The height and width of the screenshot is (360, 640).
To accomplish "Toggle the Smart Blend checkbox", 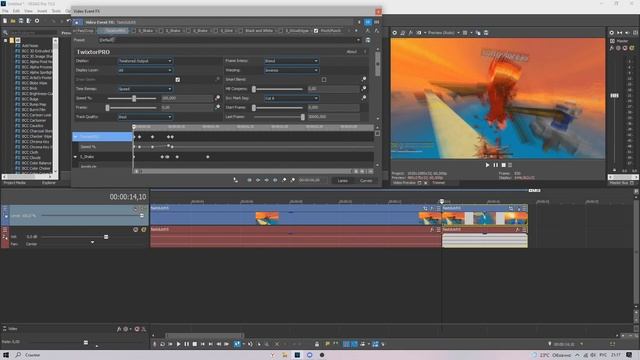I will [x=324, y=80].
